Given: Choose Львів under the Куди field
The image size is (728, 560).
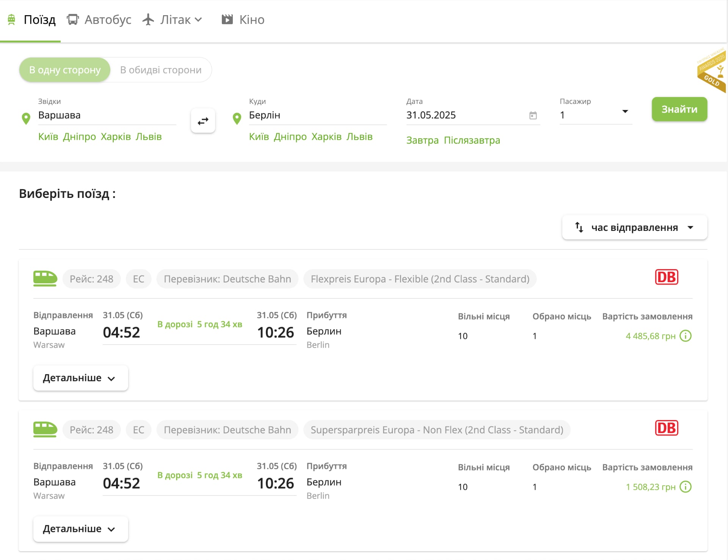Looking at the screenshot, I should (359, 136).
